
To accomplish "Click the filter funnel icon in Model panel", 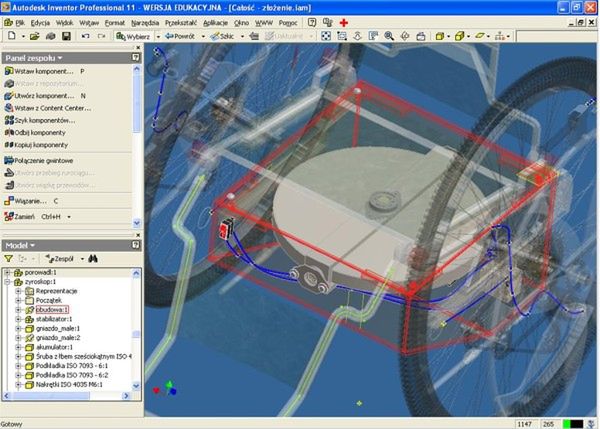I will (8, 259).
